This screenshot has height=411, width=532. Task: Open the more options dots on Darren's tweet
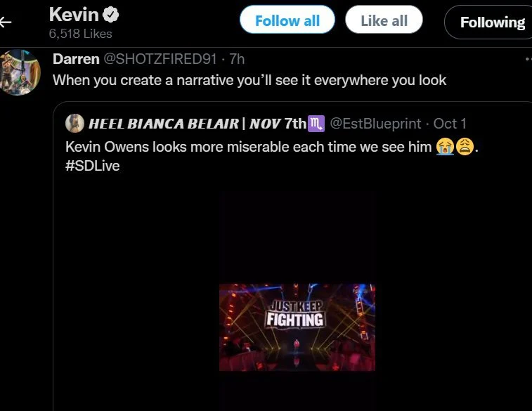[x=528, y=59]
